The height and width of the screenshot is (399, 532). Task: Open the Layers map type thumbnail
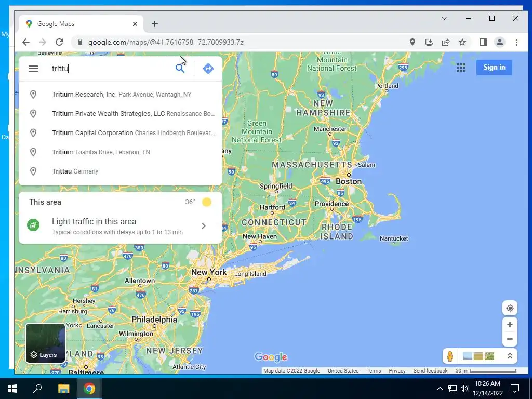tap(45, 343)
